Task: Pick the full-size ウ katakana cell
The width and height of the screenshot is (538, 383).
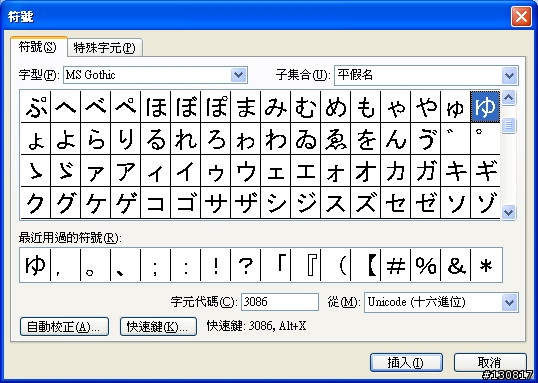Action: [x=245, y=171]
